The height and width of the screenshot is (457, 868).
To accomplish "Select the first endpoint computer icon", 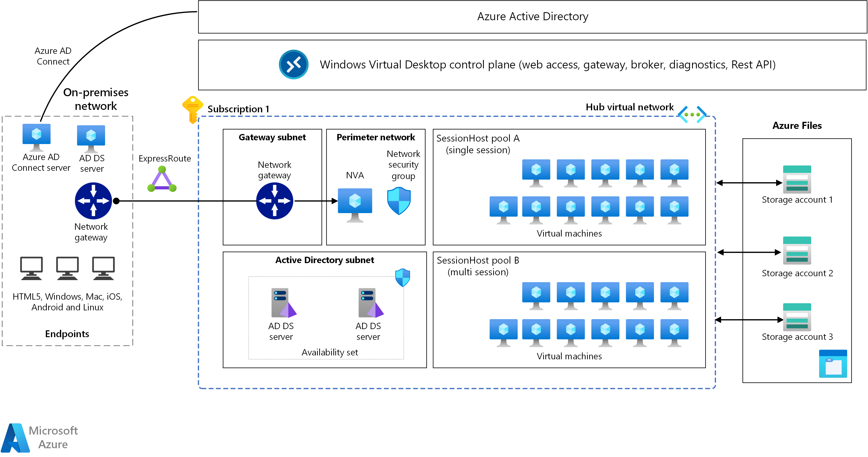I will tap(31, 268).
